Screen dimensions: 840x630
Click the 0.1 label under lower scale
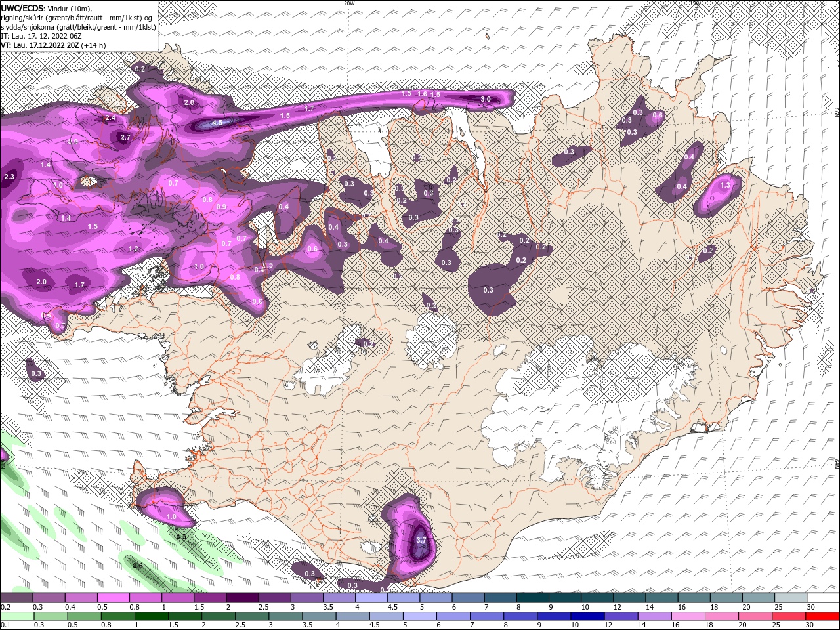(6, 625)
